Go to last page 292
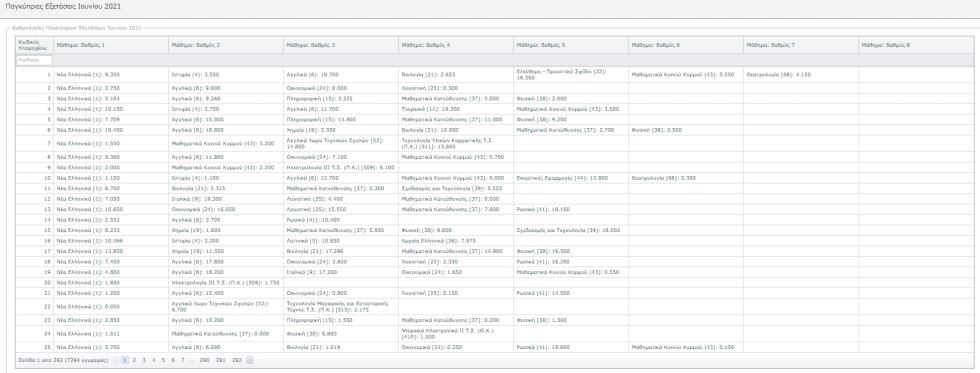The width and height of the screenshot is (980, 373). click(x=237, y=360)
